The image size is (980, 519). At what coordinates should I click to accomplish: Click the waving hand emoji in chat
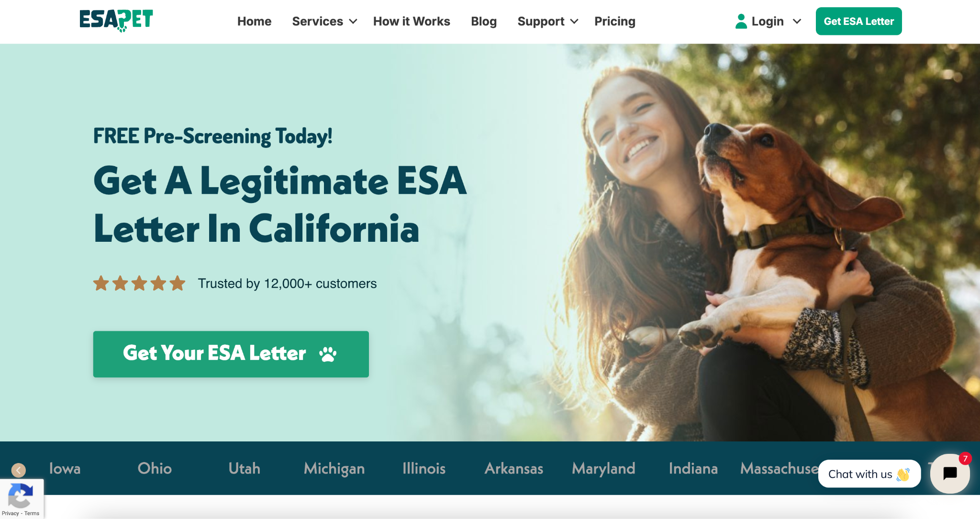(x=903, y=474)
